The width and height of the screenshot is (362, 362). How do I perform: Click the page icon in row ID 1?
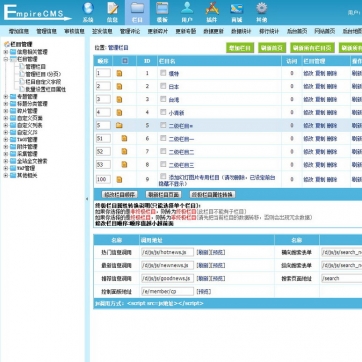coord(119,73)
